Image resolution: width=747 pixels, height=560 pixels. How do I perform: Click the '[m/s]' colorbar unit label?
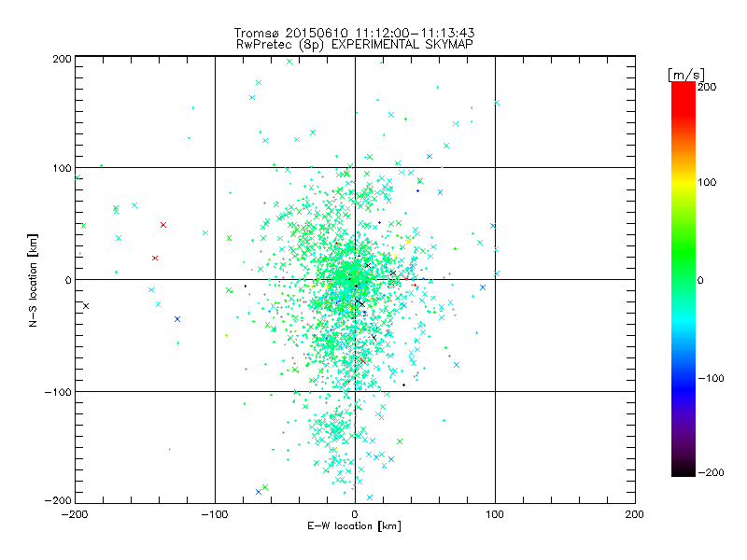coord(686,75)
